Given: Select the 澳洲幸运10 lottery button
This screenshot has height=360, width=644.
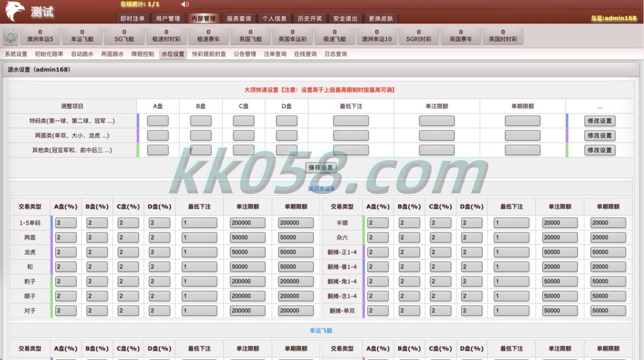Looking at the screenshot, I should tap(377, 36).
